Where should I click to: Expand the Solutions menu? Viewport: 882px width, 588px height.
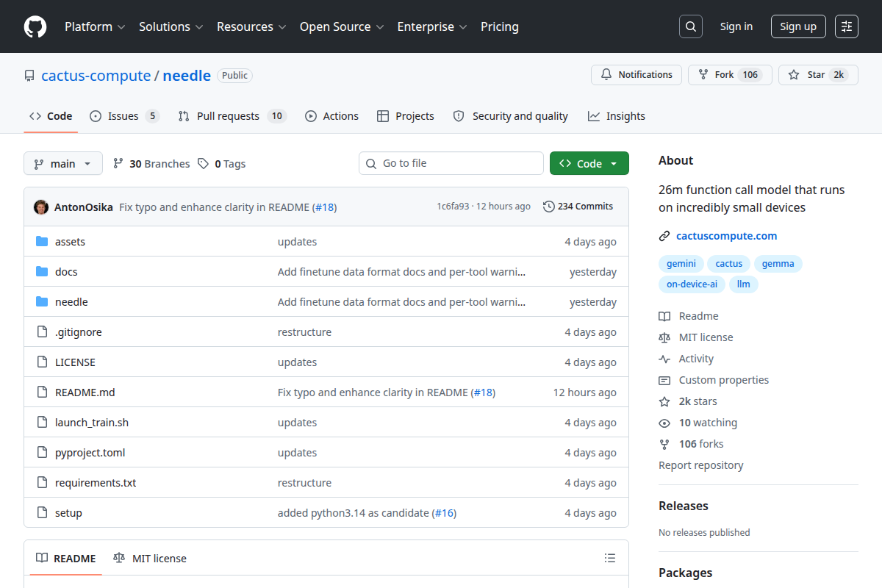[x=171, y=26]
